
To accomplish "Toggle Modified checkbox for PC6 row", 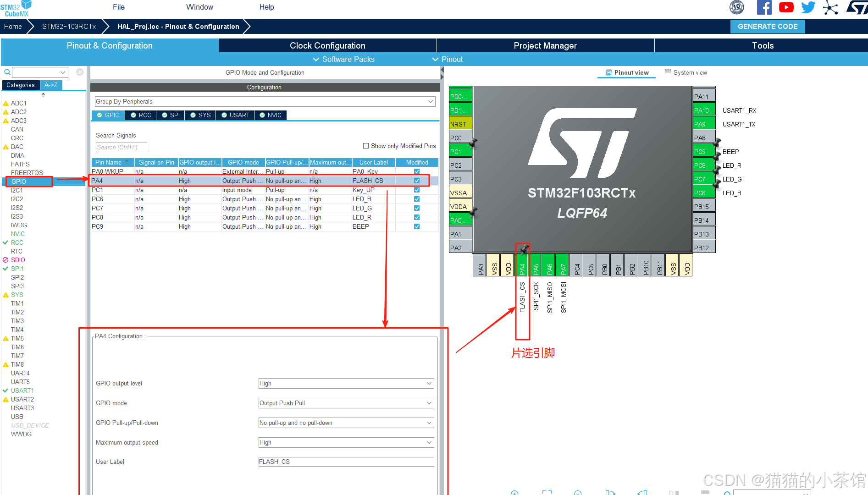I will click(417, 199).
